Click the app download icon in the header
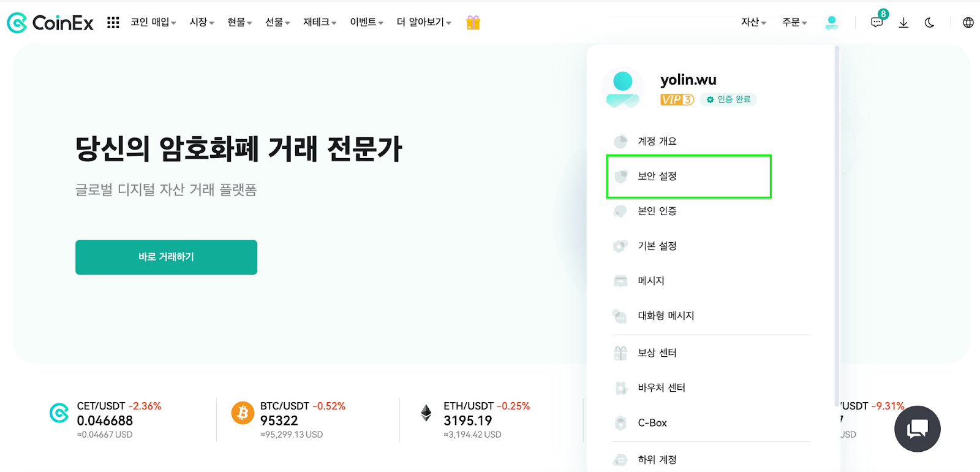 click(x=903, y=22)
